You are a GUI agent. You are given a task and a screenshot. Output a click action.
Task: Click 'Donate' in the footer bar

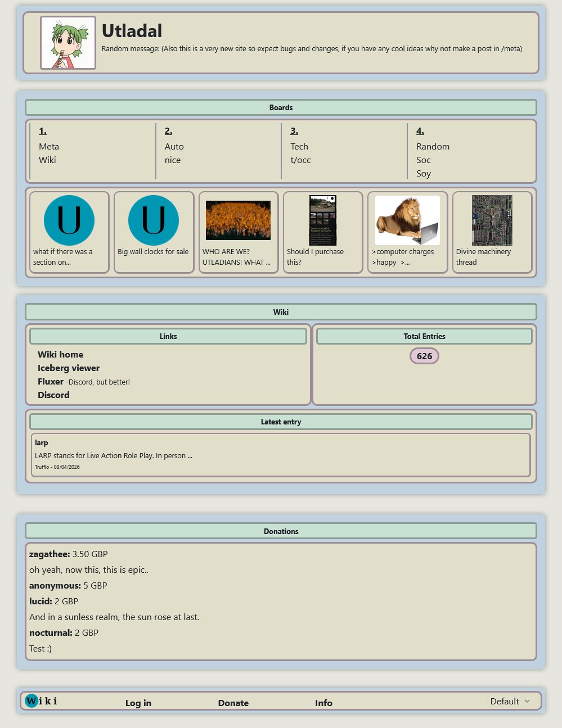[233, 703]
